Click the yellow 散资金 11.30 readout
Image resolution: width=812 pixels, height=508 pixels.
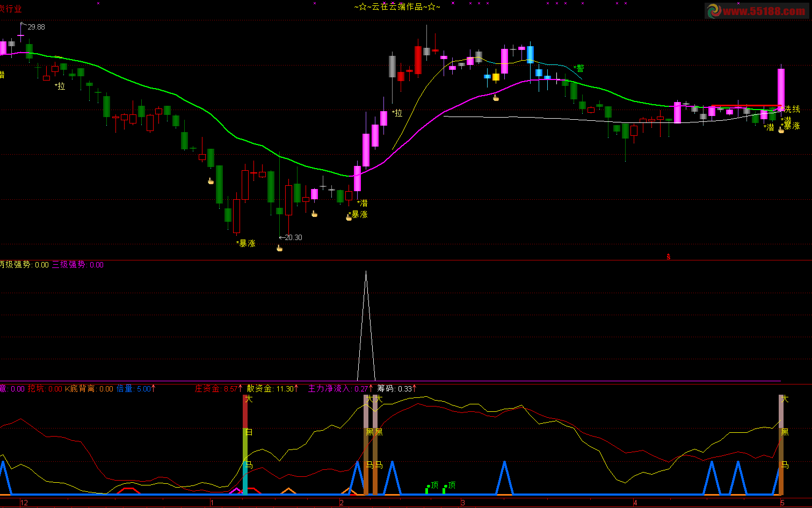[273, 389]
